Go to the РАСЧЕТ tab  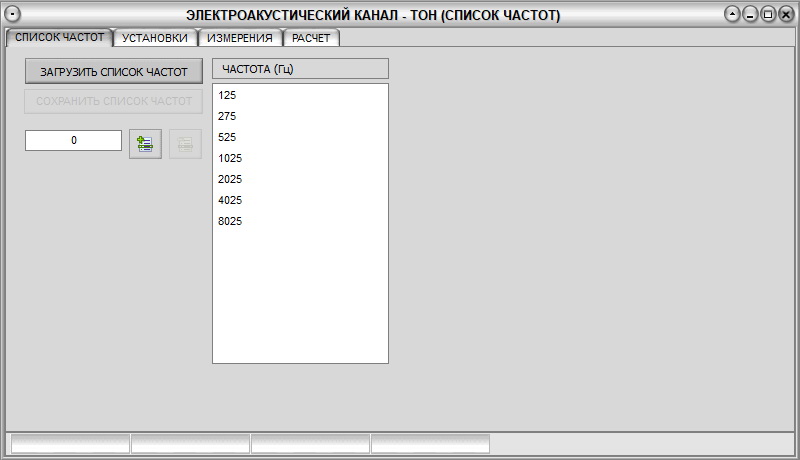[x=311, y=38]
